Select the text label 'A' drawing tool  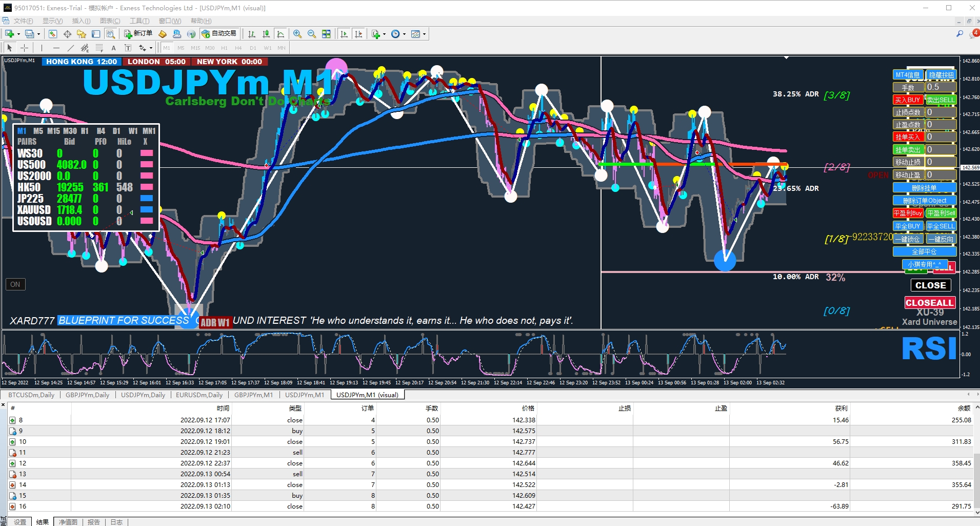(x=113, y=48)
